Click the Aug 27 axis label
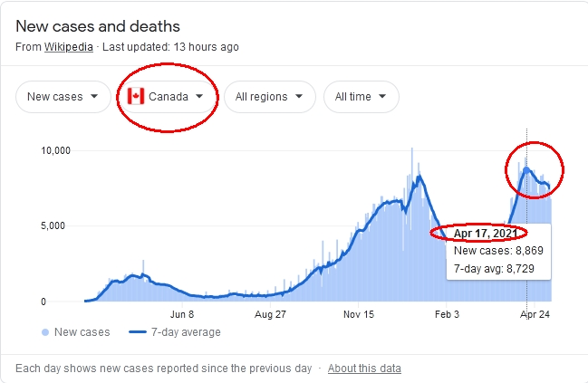This screenshot has height=383, width=588. tap(270, 314)
